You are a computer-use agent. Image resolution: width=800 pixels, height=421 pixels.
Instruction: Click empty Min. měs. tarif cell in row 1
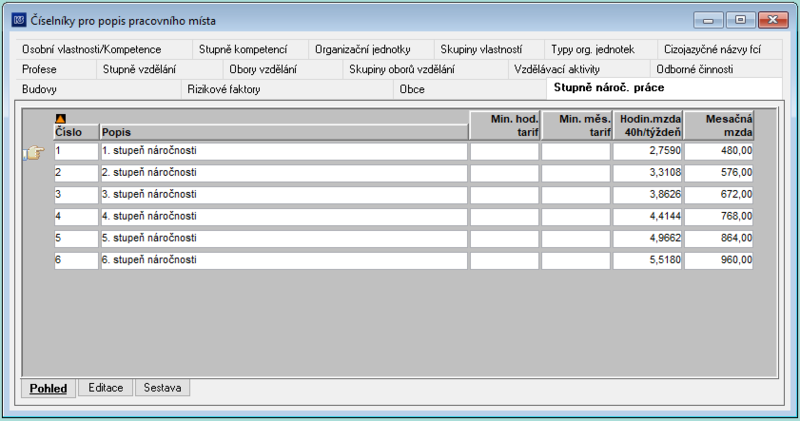pyautogui.click(x=576, y=151)
